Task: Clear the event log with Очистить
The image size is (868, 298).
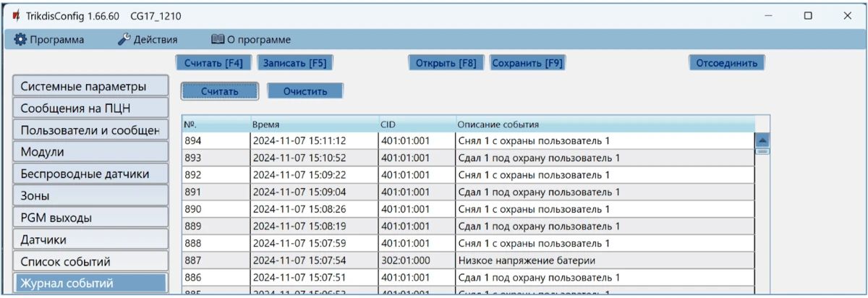Action: pyautogui.click(x=305, y=91)
